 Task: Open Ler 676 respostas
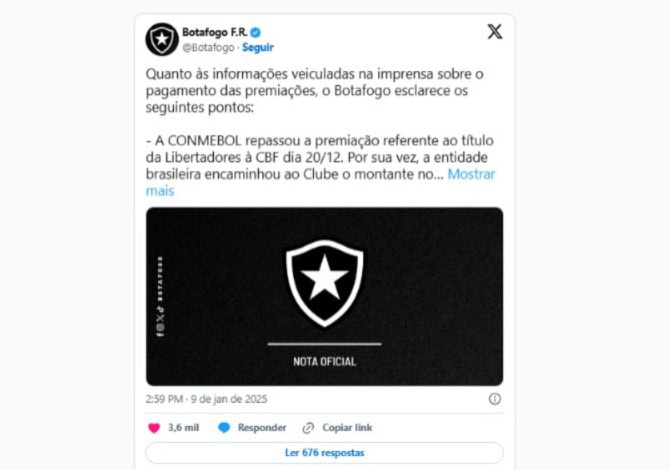point(324,453)
